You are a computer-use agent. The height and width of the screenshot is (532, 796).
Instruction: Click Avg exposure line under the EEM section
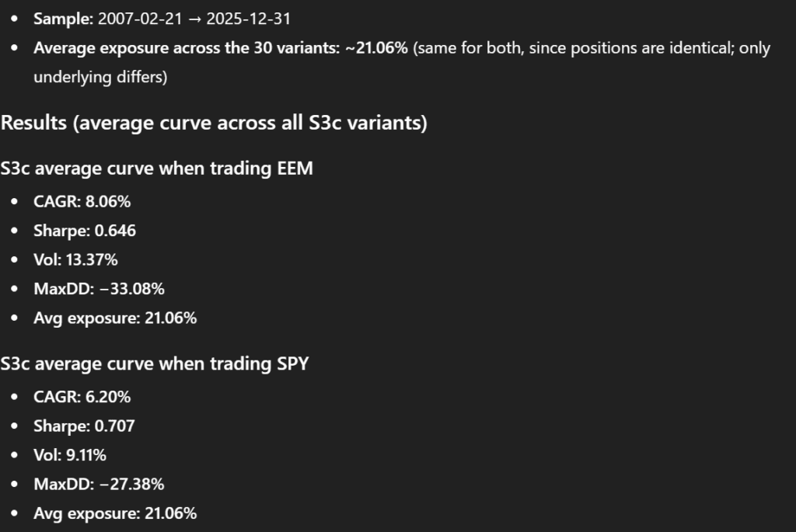tap(114, 318)
